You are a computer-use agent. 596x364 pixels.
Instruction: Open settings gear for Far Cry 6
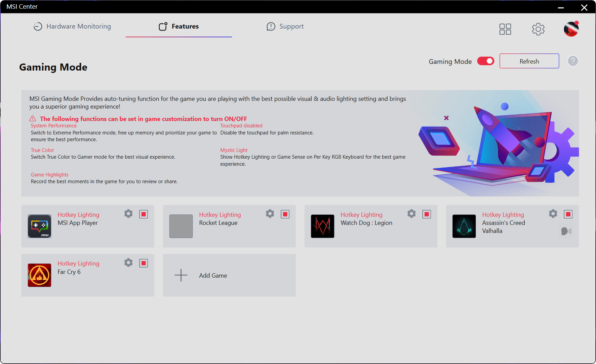128,262
